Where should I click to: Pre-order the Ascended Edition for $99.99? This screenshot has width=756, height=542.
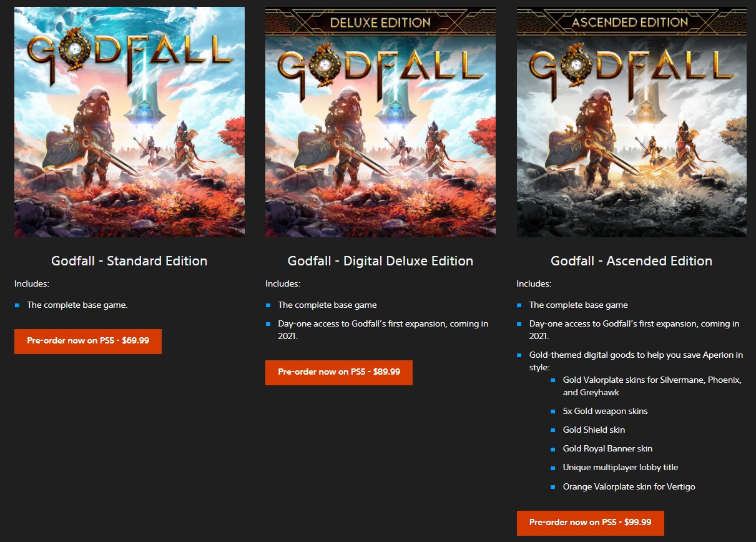590,523
